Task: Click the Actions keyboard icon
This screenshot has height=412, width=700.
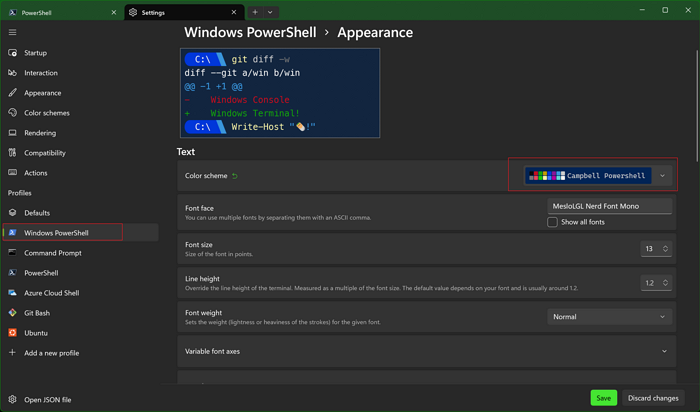Action: pyautogui.click(x=12, y=172)
